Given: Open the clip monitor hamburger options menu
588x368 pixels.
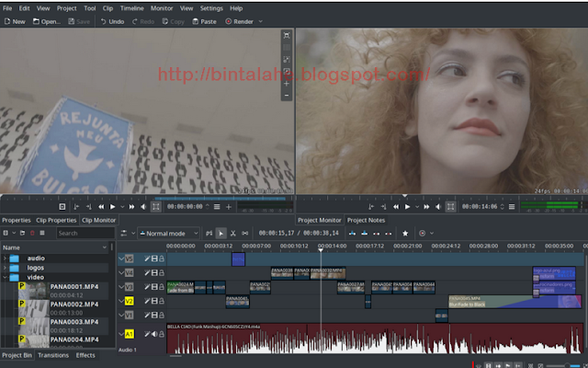Looking at the screenshot, I should [x=217, y=206].
